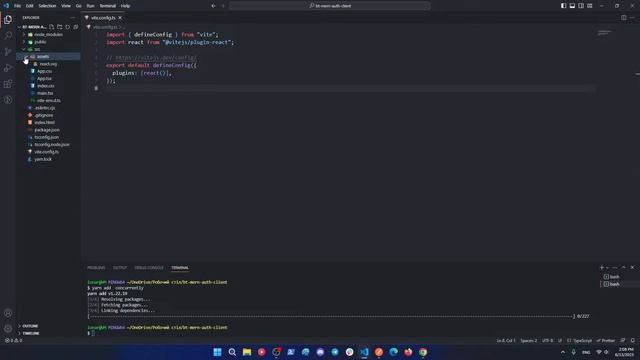Screen dimensions: 640x360
Task: Open App.tsx in the explorer
Action: (x=44, y=78)
